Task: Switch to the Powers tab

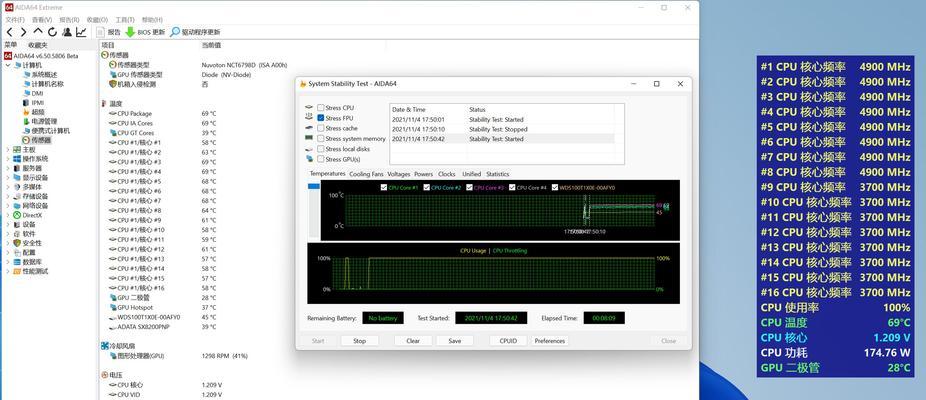Action: tap(423, 174)
